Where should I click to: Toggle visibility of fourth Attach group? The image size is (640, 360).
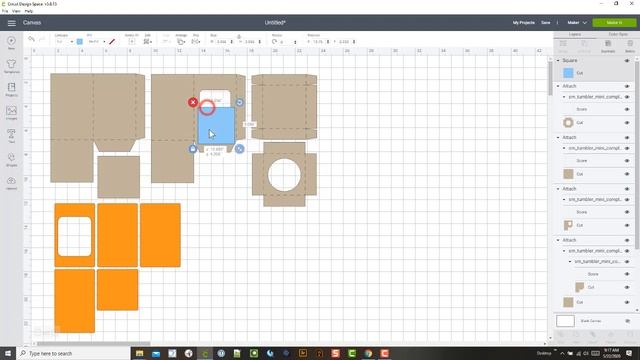click(x=627, y=240)
